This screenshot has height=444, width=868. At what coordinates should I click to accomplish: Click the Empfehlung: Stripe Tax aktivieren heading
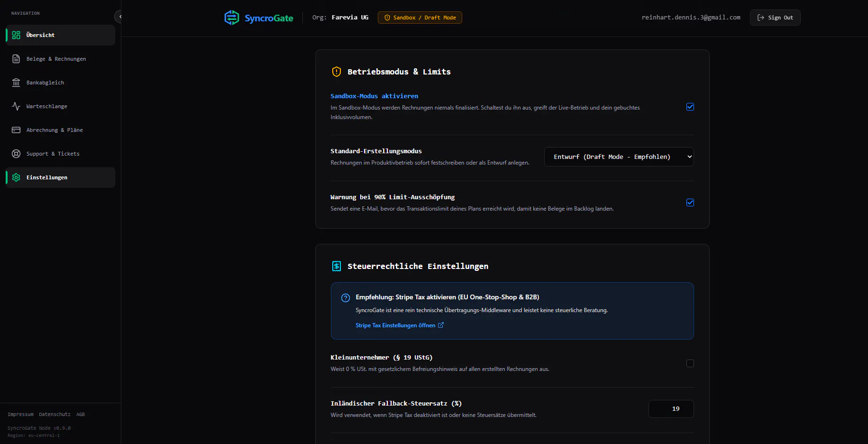click(448, 297)
